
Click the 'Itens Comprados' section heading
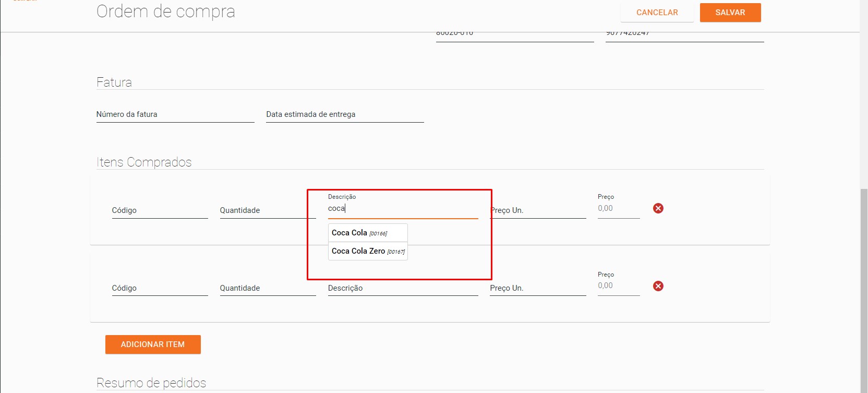[x=144, y=162]
